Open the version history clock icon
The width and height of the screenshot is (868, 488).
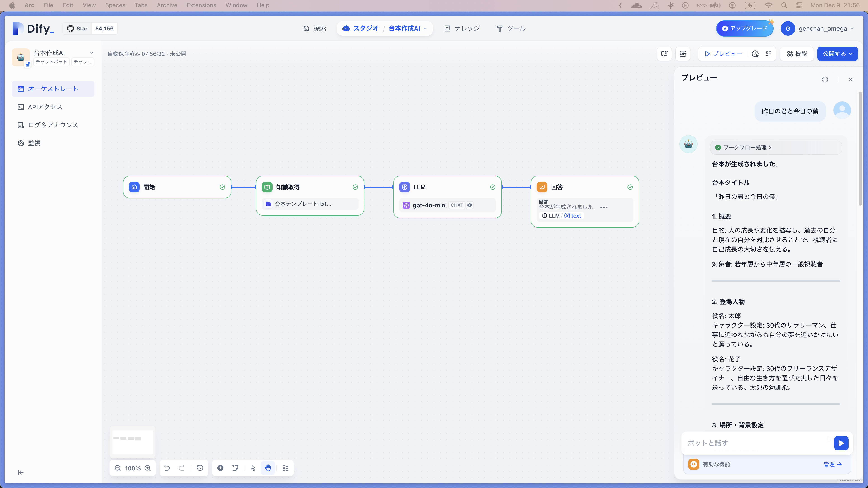click(x=200, y=468)
